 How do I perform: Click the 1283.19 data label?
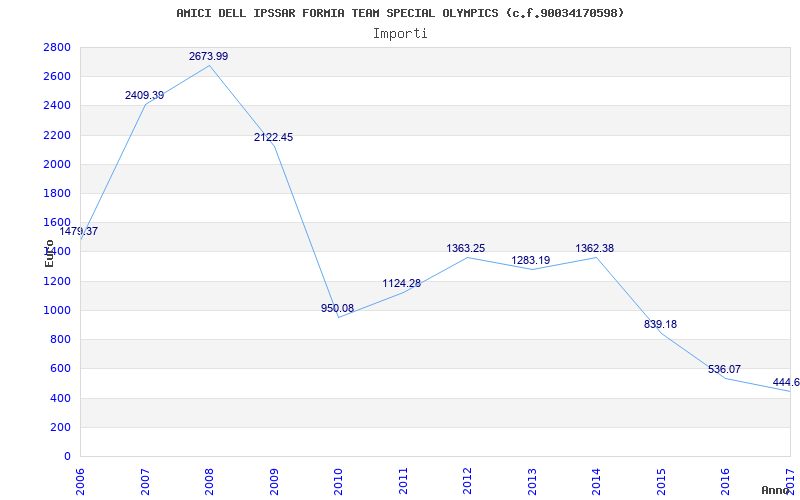531,260
